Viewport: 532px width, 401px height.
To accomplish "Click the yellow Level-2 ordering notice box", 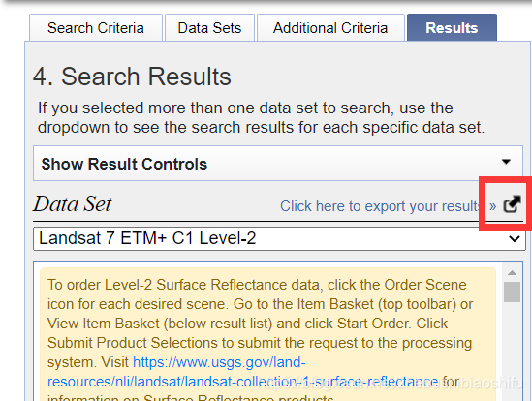I will (268, 334).
